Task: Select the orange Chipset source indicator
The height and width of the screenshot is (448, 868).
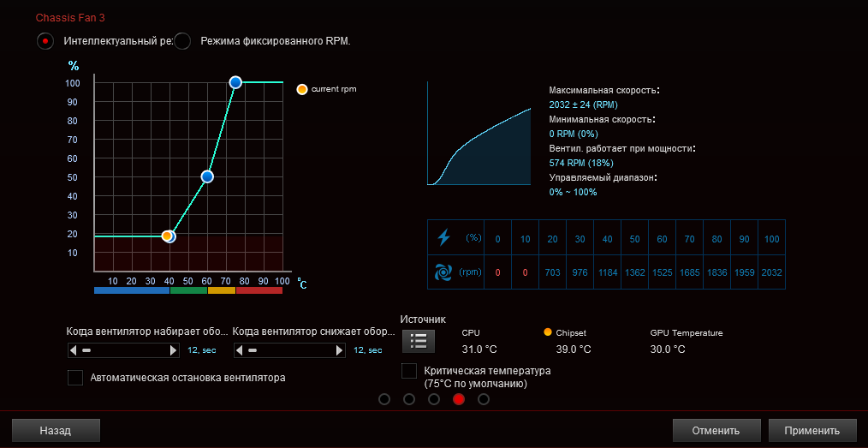Action: coord(548,332)
